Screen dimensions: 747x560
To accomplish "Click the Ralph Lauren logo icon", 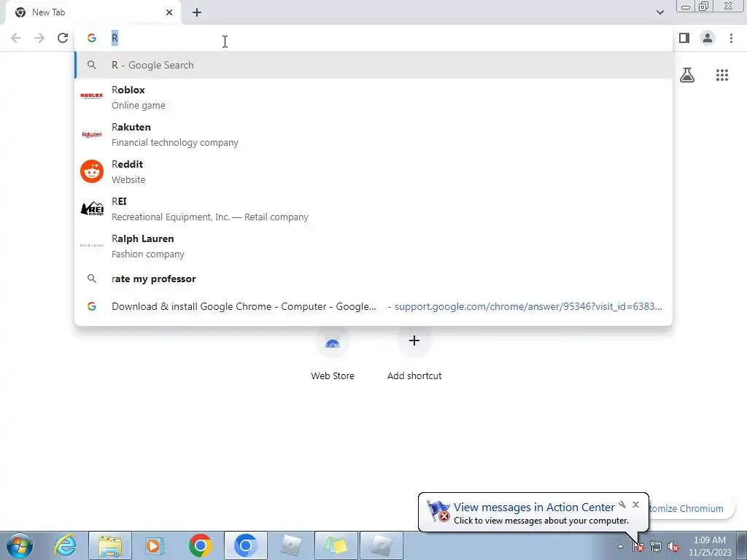I will click(92, 246).
